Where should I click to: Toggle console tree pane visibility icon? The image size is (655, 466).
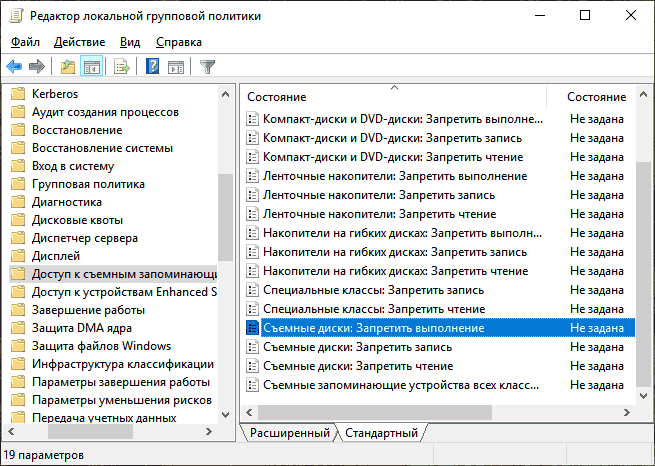click(x=91, y=66)
